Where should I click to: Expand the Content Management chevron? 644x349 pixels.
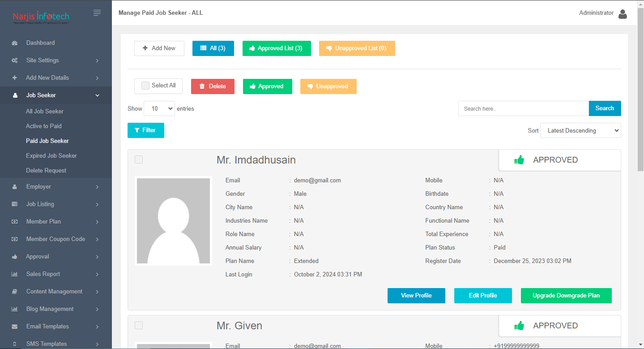(x=97, y=292)
